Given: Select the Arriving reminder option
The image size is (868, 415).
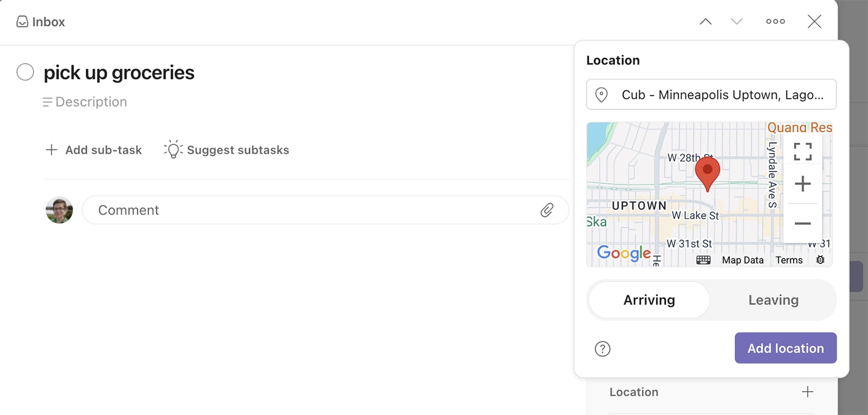Looking at the screenshot, I should [649, 300].
